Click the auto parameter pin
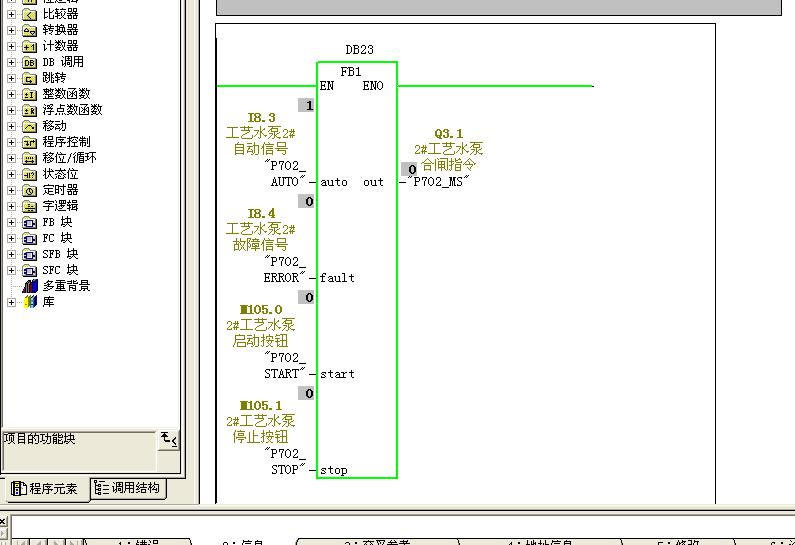 [x=334, y=182]
